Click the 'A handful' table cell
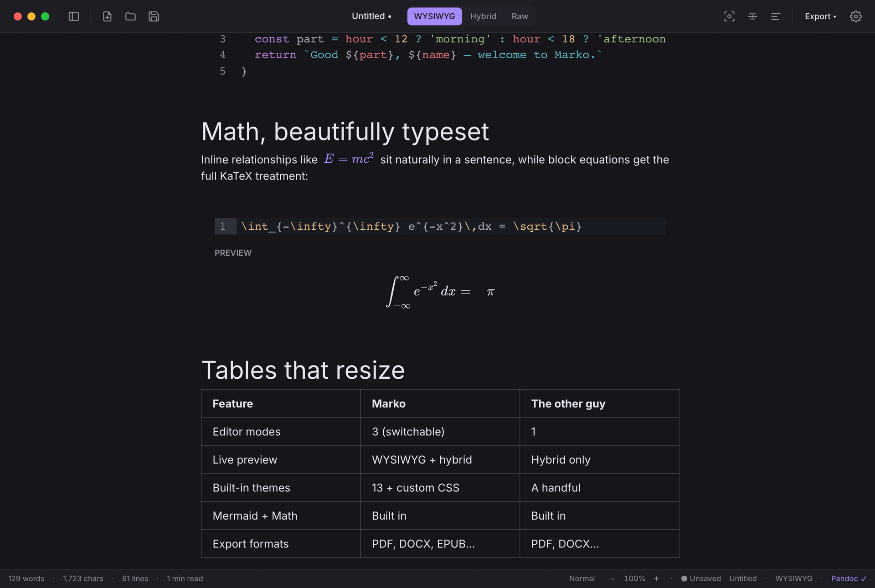This screenshot has height=588, width=875. [599, 488]
